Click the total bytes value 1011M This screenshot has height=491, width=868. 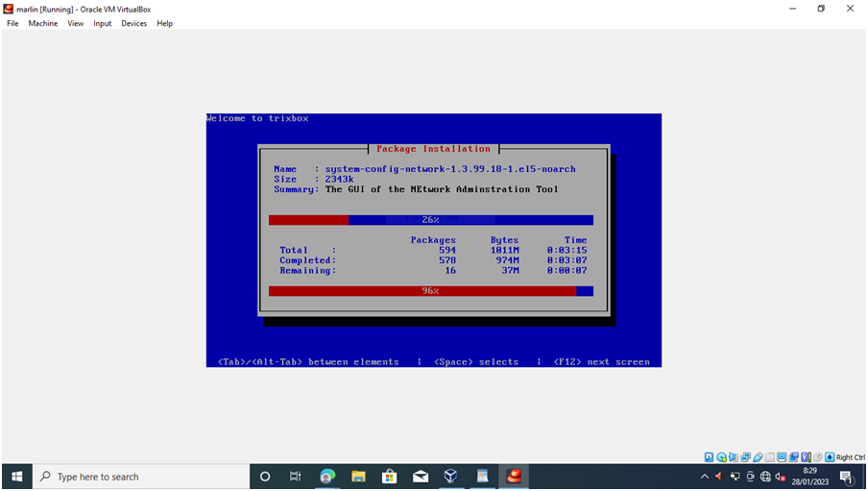[x=505, y=250]
